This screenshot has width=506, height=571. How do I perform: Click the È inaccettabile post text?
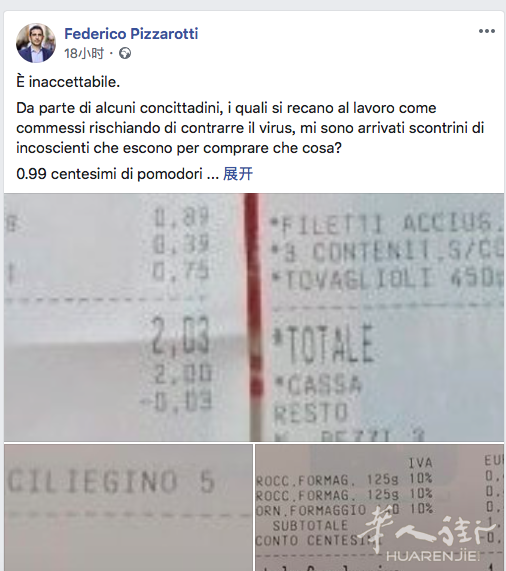click(68, 82)
